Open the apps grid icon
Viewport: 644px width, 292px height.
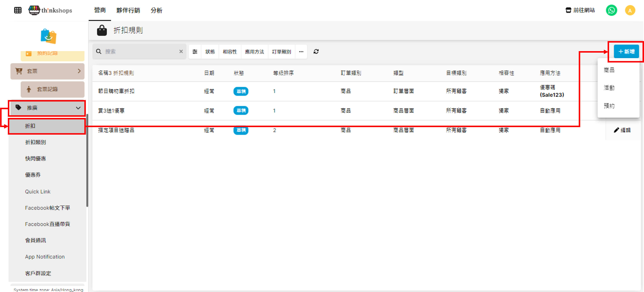[18, 10]
